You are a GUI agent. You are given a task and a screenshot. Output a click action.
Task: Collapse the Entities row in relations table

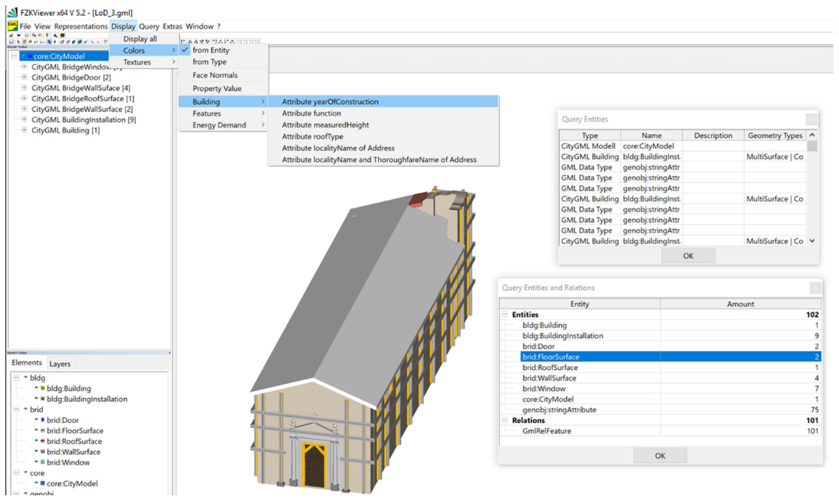(504, 315)
